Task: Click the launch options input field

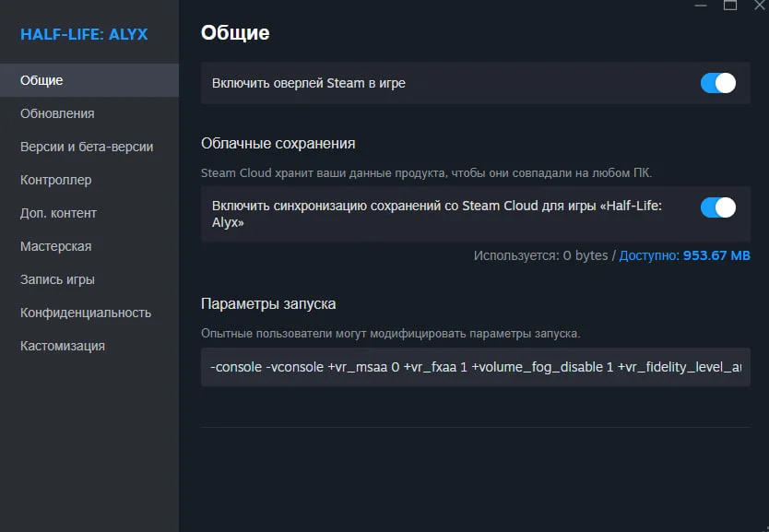Action: 476,367
